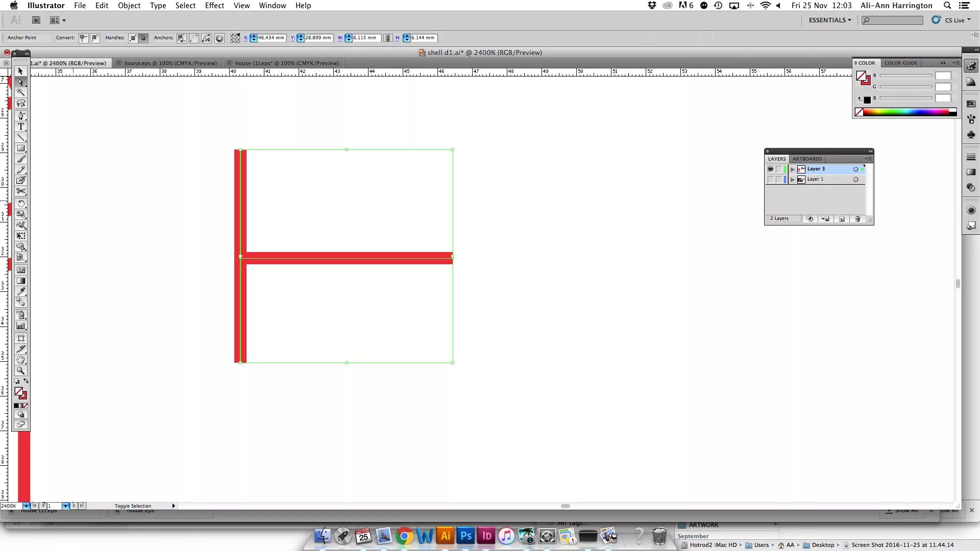The image size is (980, 551).
Task: Select the Pen tool
Action: [21, 116]
